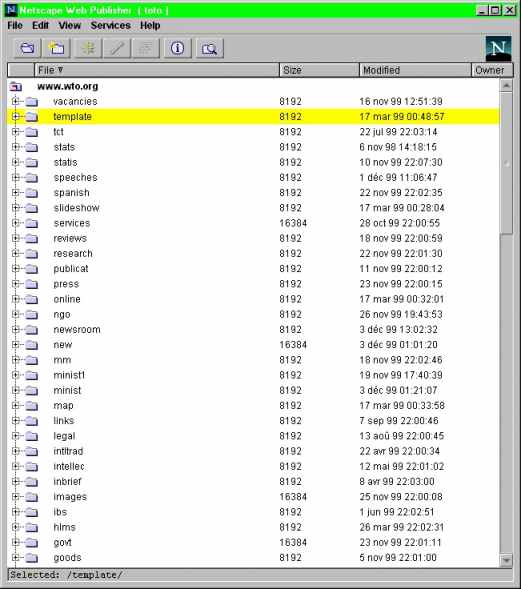This screenshot has height=589, width=521.
Task: Expand the slideshow folder
Action: [x=15, y=208]
